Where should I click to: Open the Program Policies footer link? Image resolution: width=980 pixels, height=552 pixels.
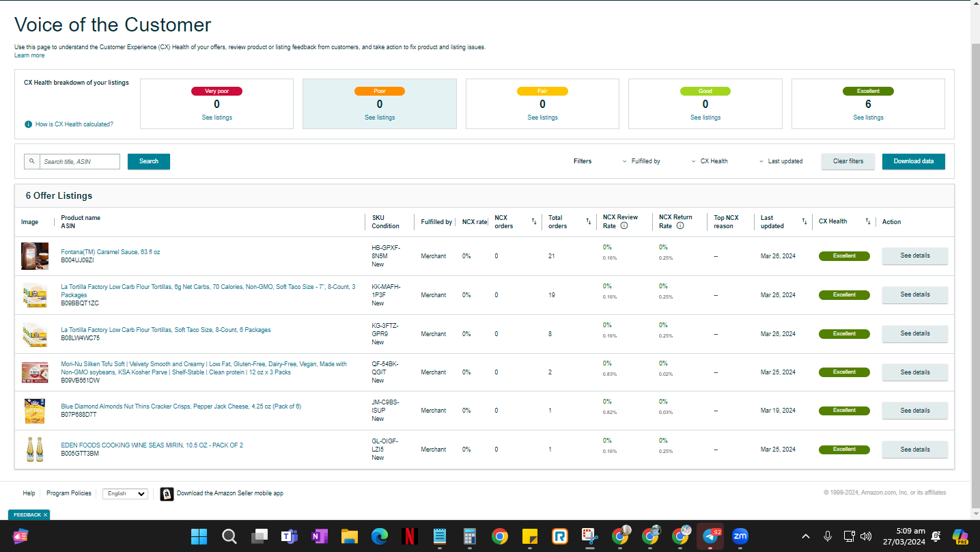[69, 493]
